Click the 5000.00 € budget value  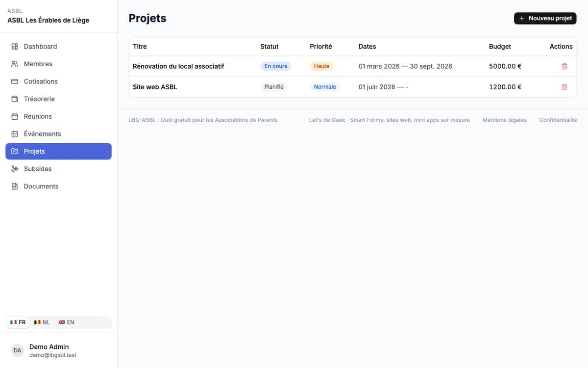coord(505,66)
